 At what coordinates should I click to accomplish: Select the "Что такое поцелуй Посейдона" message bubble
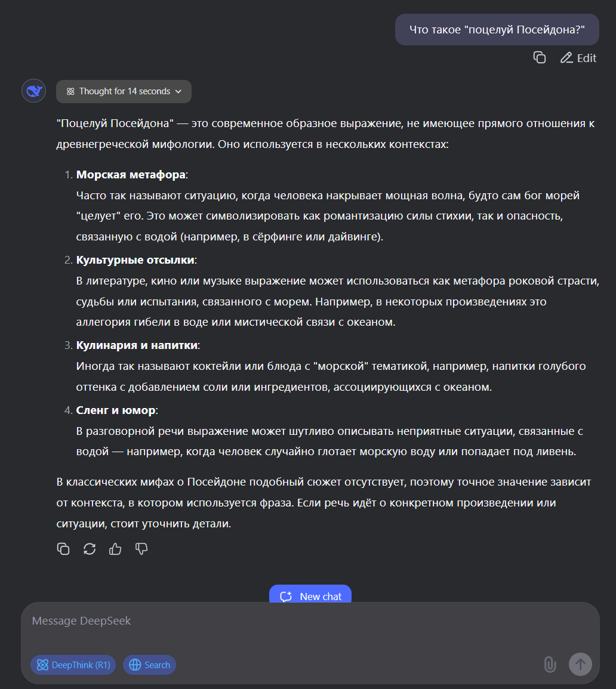[497, 29]
